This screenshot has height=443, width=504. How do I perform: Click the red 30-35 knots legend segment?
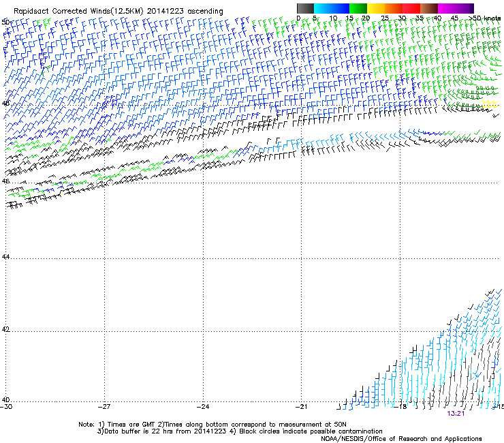point(411,8)
